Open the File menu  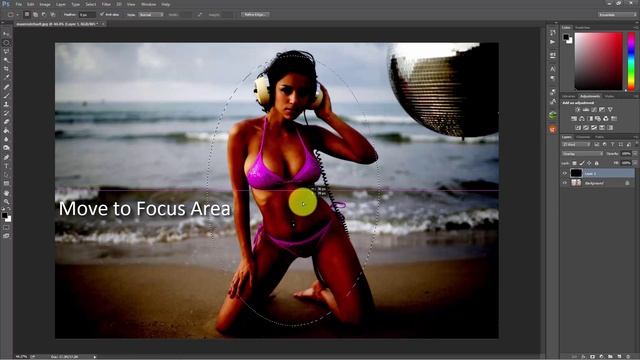pyautogui.click(x=19, y=4)
